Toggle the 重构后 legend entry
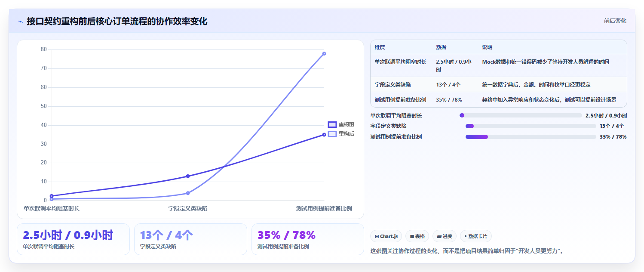644x272 pixels. click(341, 134)
